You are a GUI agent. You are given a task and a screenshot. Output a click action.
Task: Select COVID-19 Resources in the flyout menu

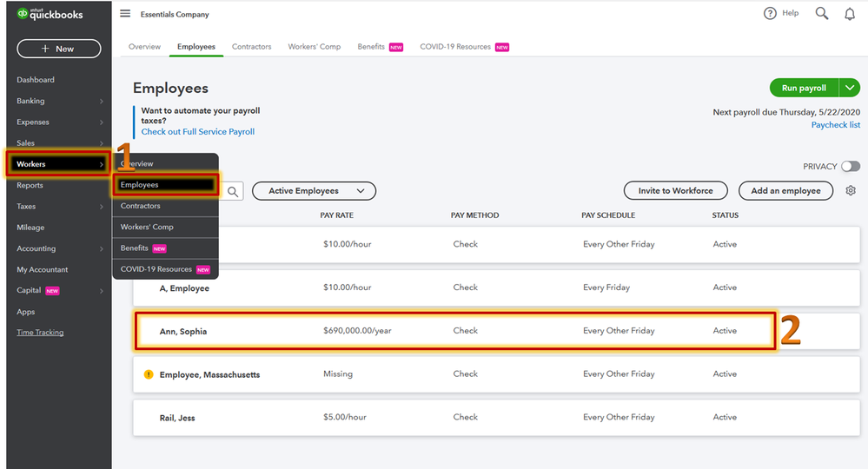(165, 269)
